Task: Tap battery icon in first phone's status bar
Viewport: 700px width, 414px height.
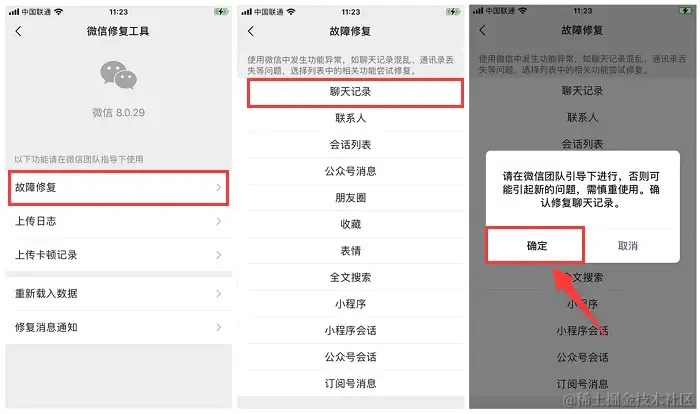Action: pos(221,12)
